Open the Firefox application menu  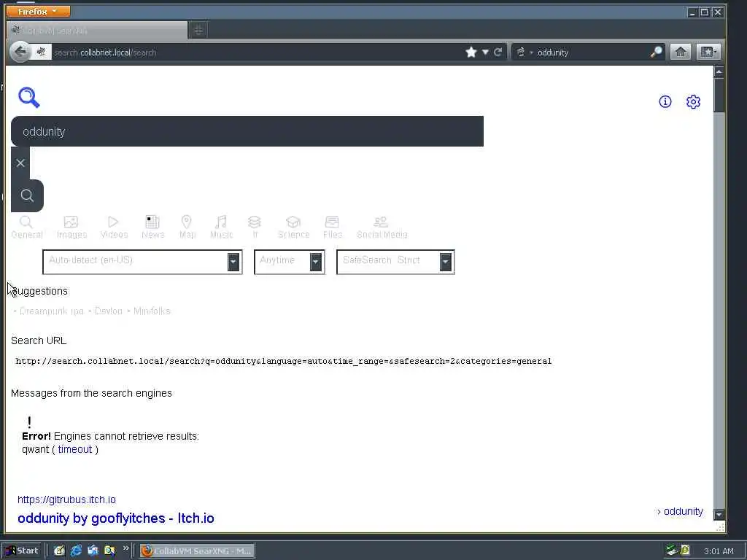click(x=38, y=11)
